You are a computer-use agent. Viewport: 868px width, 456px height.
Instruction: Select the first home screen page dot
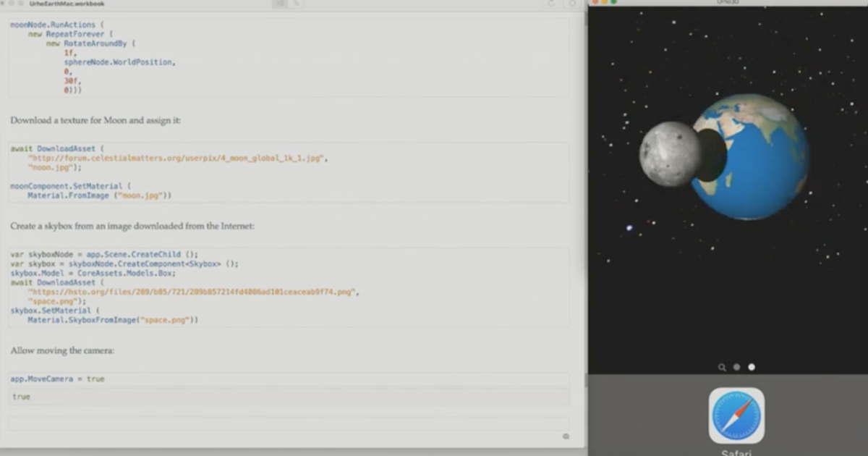click(736, 367)
